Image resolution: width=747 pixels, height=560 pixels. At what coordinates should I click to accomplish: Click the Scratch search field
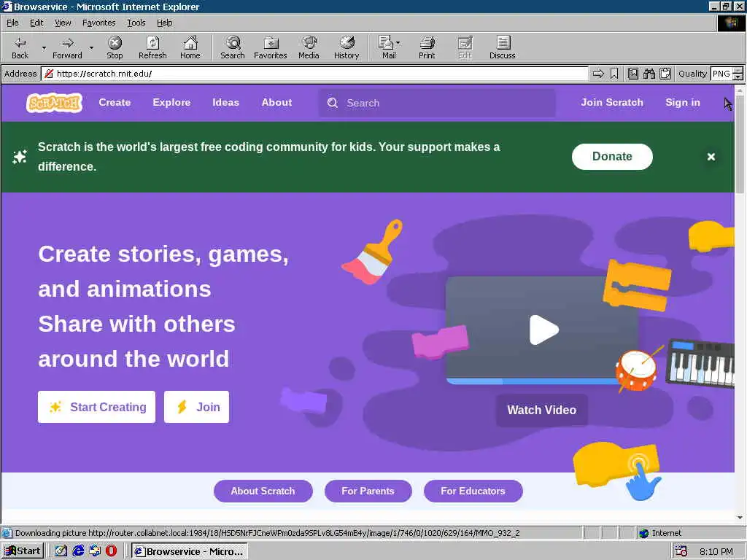[x=437, y=103]
